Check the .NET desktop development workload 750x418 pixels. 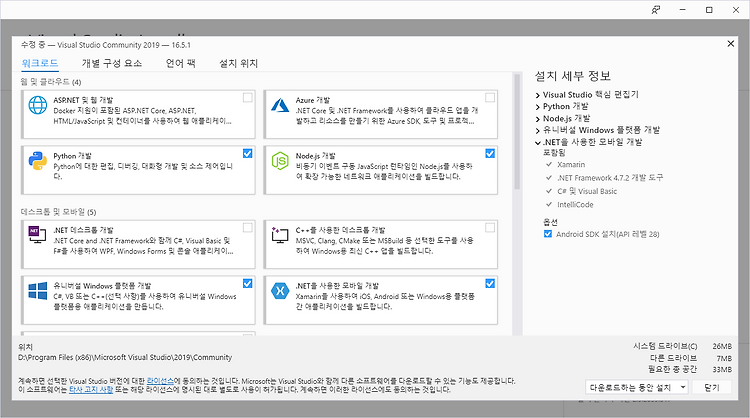[x=247, y=228]
